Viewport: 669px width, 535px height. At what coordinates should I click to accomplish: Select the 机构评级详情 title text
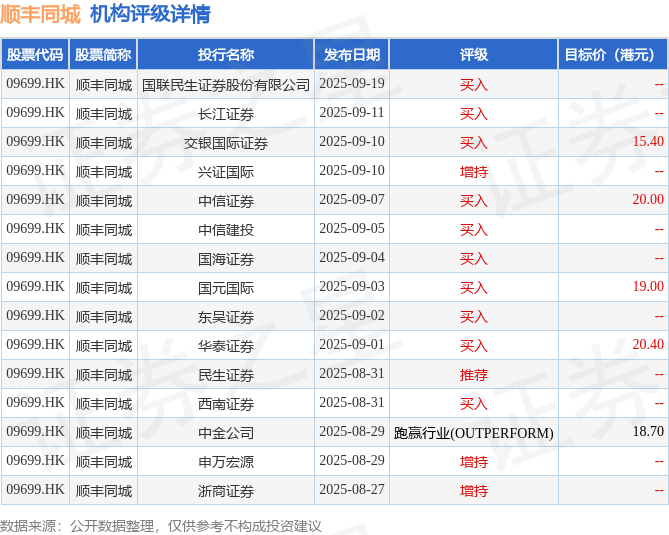(x=150, y=14)
